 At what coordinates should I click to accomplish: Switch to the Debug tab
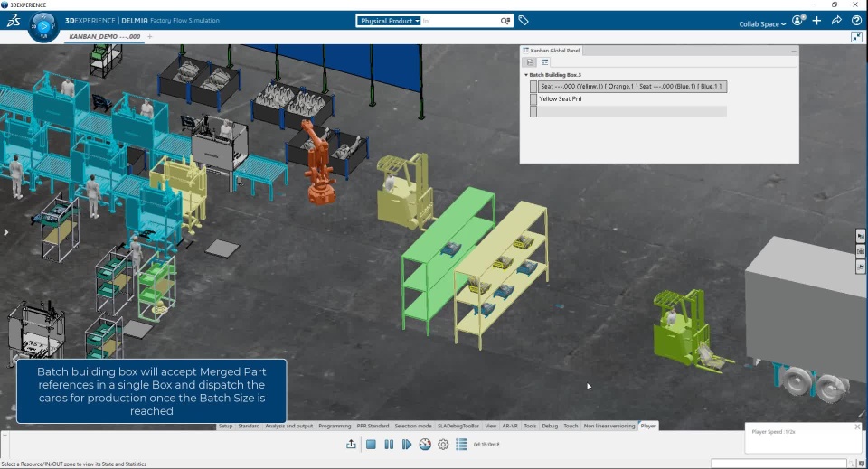(550, 426)
